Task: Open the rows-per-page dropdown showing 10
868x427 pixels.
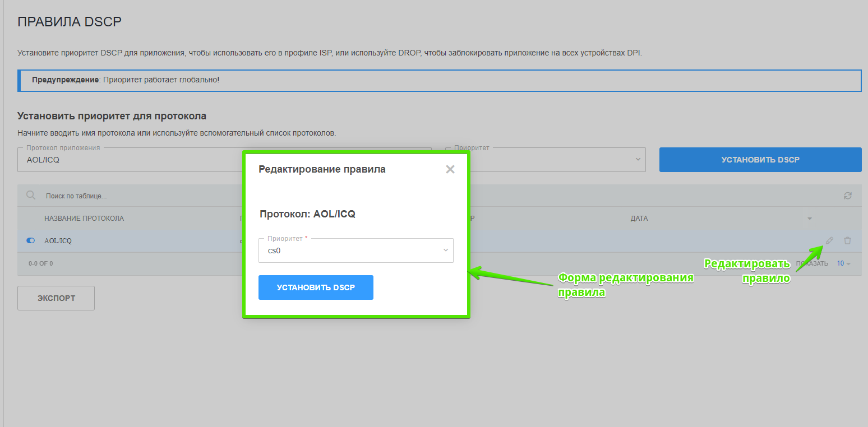Action: tap(843, 263)
